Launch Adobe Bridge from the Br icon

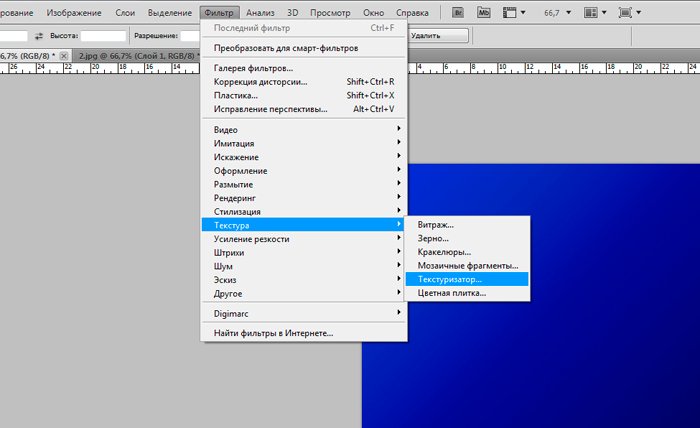pos(459,13)
